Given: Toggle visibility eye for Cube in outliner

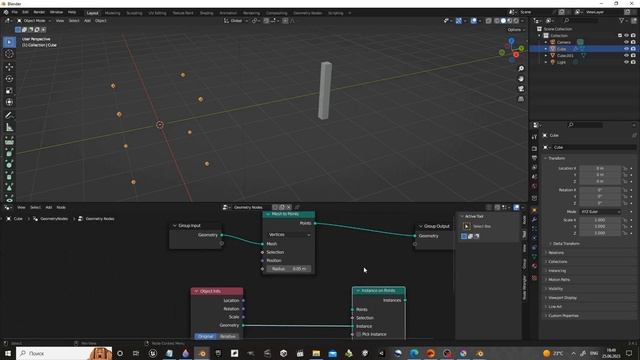Looking at the screenshot, I should [626, 49].
